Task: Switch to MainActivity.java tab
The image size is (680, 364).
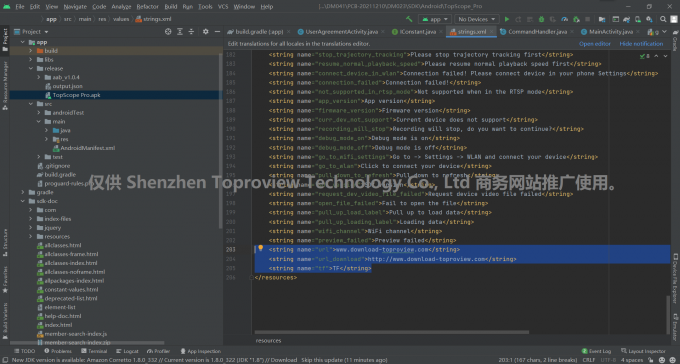Action: 611,32
